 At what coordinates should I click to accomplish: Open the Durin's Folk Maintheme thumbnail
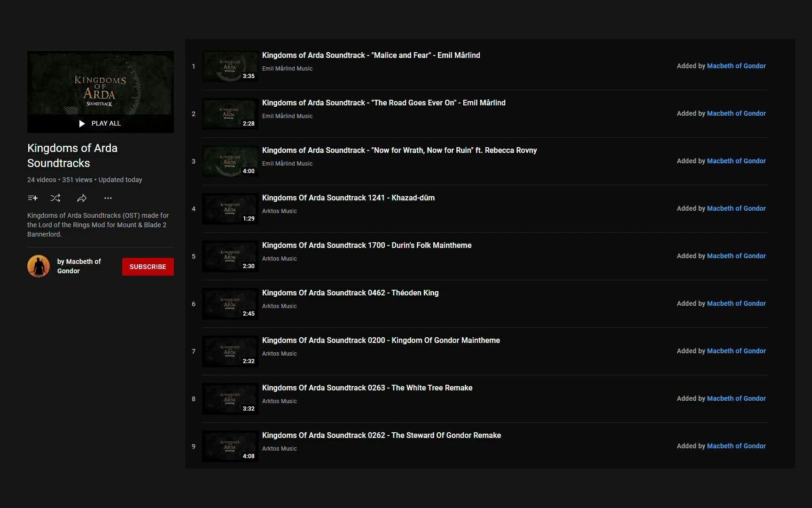[230, 256]
